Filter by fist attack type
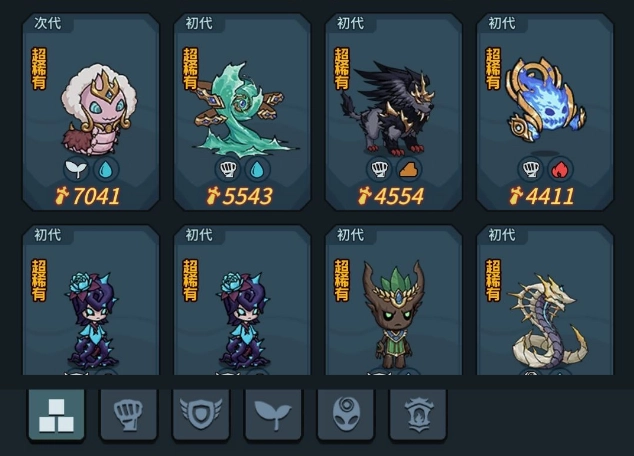The width and height of the screenshot is (634, 456). [128, 415]
